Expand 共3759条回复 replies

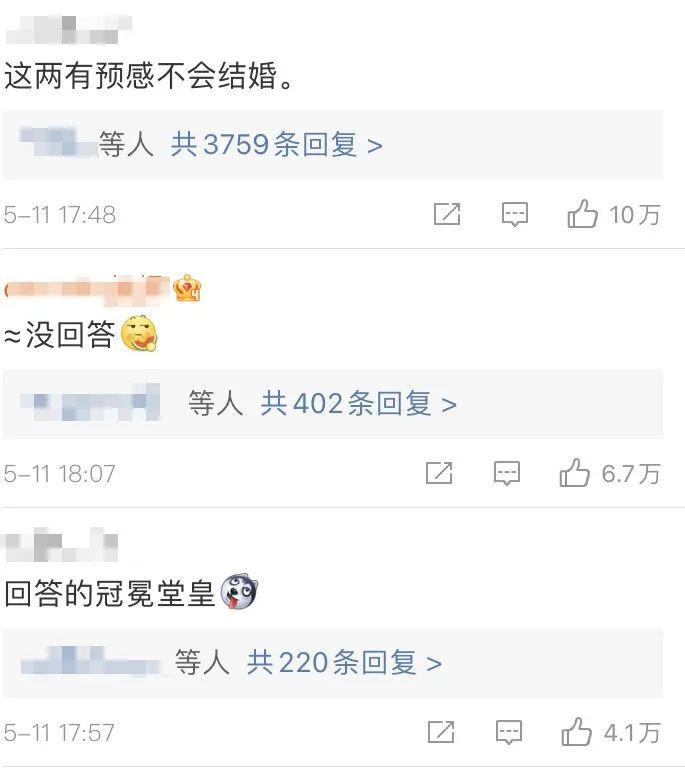(276, 144)
